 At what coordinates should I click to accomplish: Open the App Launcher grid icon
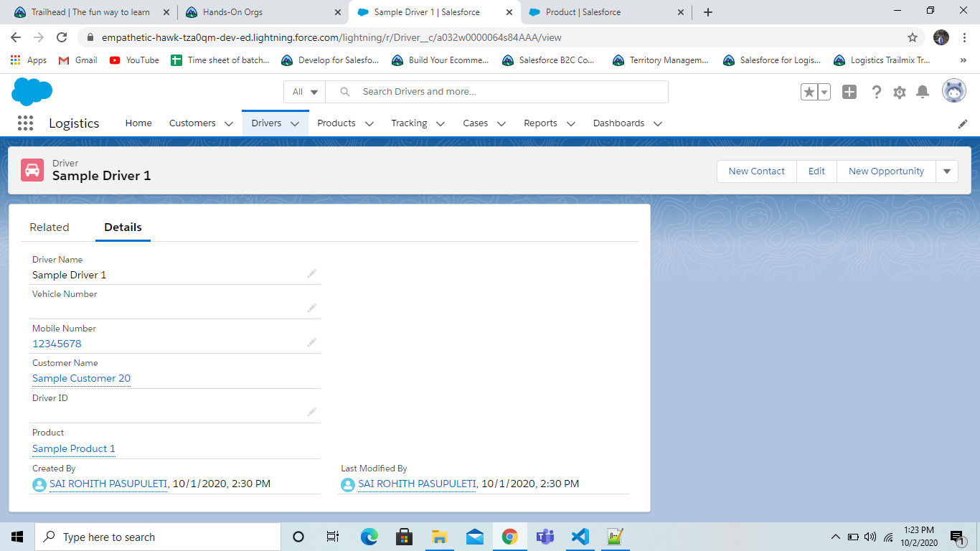(24, 123)
